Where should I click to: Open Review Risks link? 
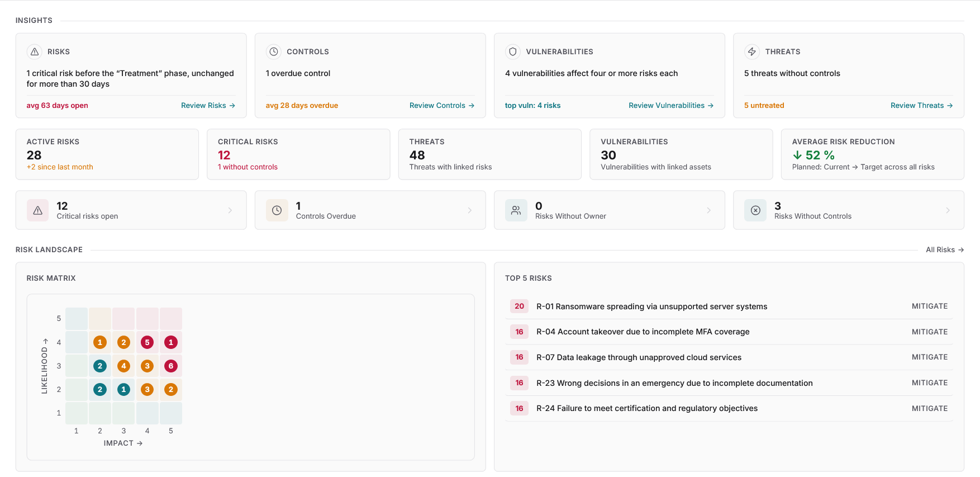tap(208, 105)
